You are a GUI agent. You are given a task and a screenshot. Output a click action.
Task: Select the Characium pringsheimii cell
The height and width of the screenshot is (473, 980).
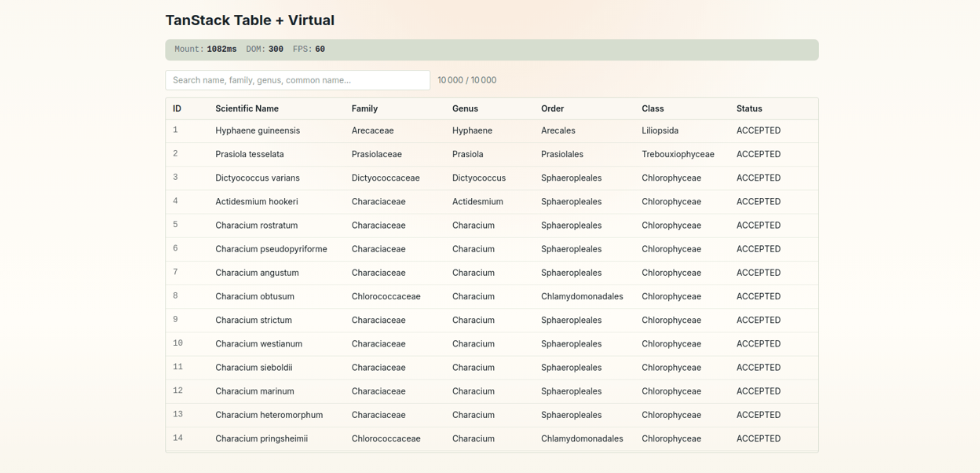click(261, 438)
